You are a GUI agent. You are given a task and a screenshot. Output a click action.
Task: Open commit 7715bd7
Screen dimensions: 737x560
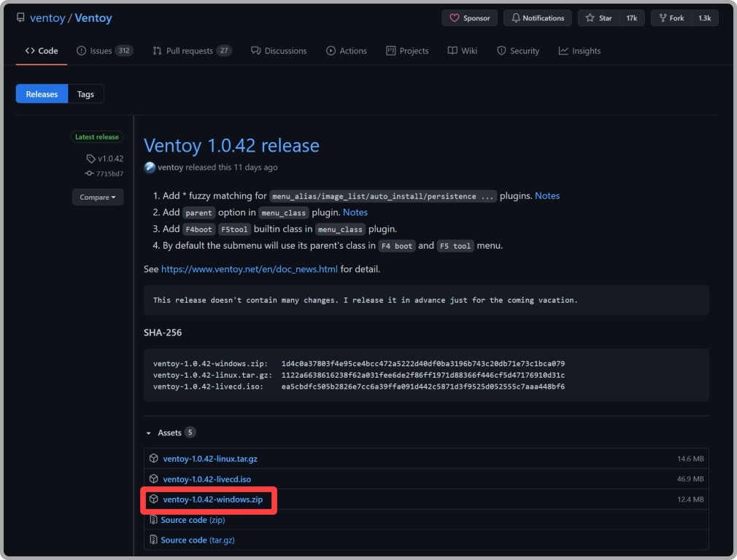coord(109,174)
